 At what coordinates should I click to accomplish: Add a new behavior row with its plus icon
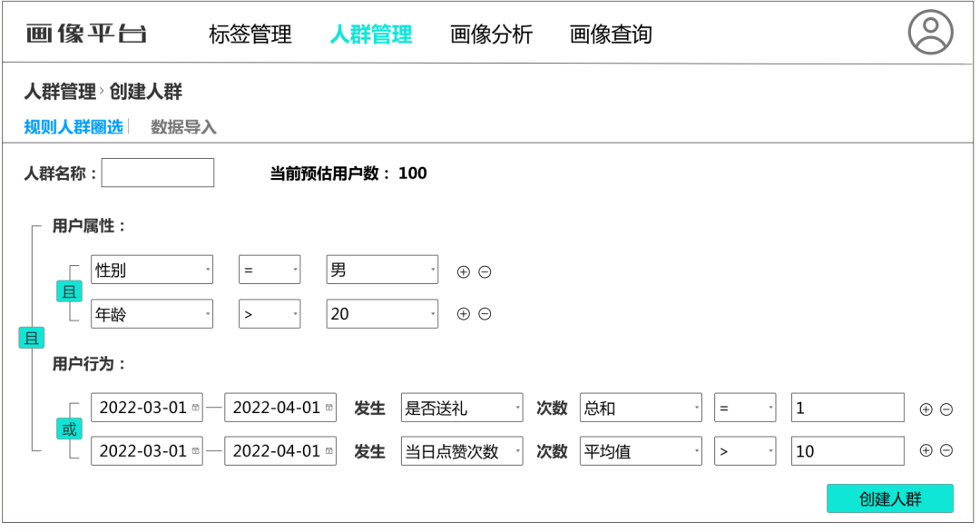pos(924,408)
